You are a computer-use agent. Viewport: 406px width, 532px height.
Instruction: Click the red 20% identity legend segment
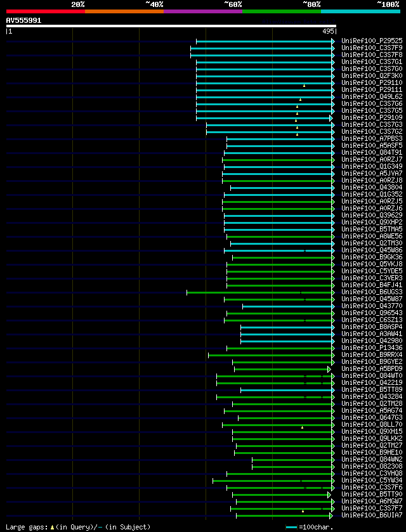46,11
